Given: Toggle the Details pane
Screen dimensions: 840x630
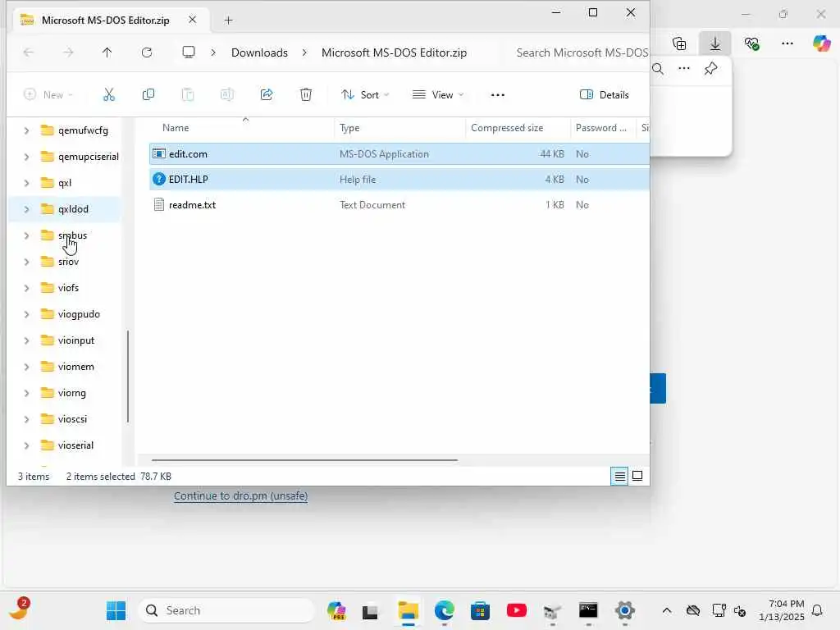Looking at the screenshot, I should pyautogui.click(x=605, y=95).
